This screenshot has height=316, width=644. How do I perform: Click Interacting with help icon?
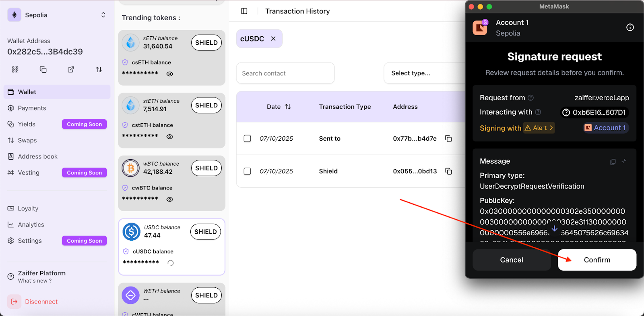pos(538,112)
